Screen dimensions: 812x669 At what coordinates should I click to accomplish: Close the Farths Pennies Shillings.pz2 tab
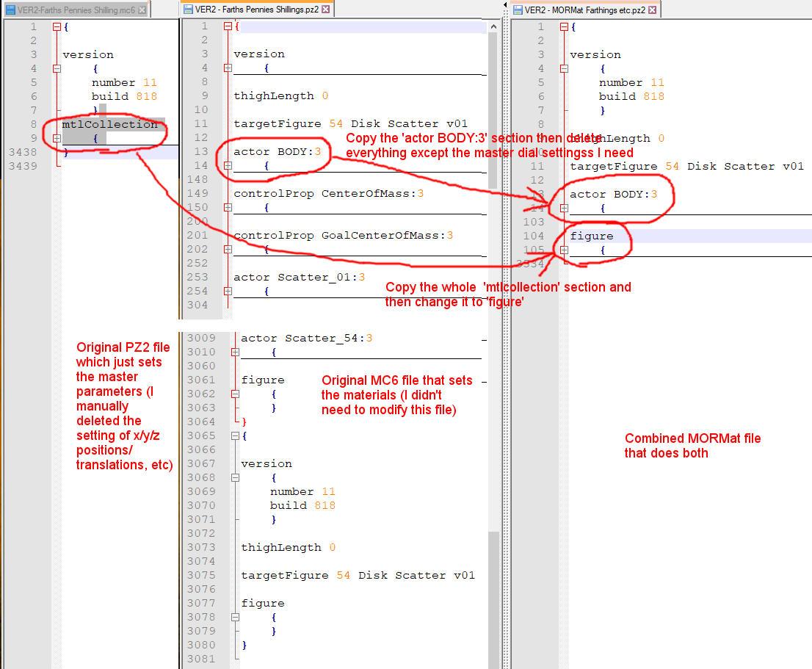point(325,10)
